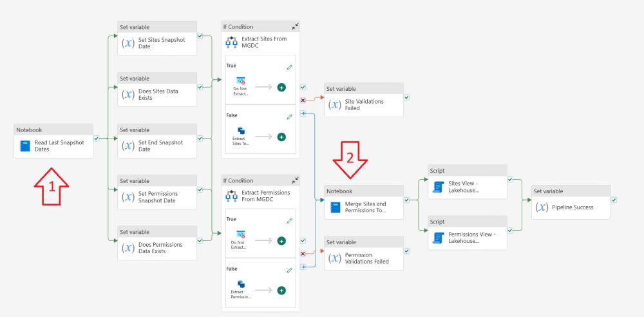Screen dimensions: 644x317
Task: Click success output of Set Sites Snapshot Date
Action: coord(200,36)
